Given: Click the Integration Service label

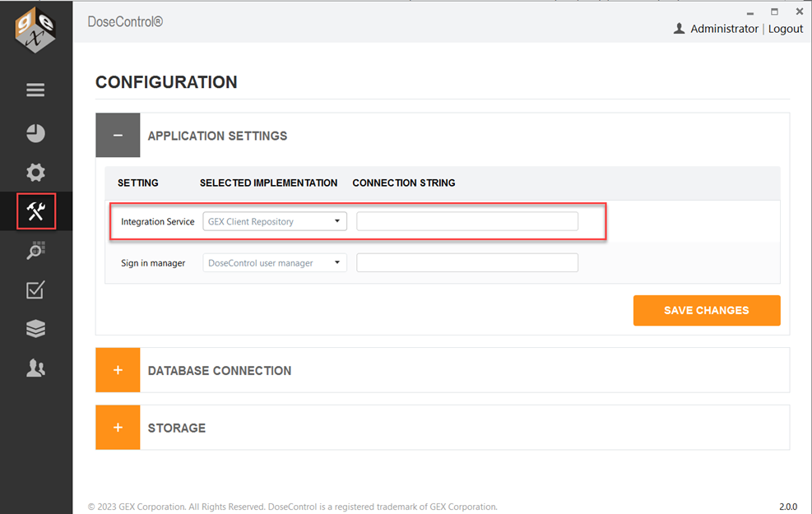Looking at the screenshot, I should (157, 221).
